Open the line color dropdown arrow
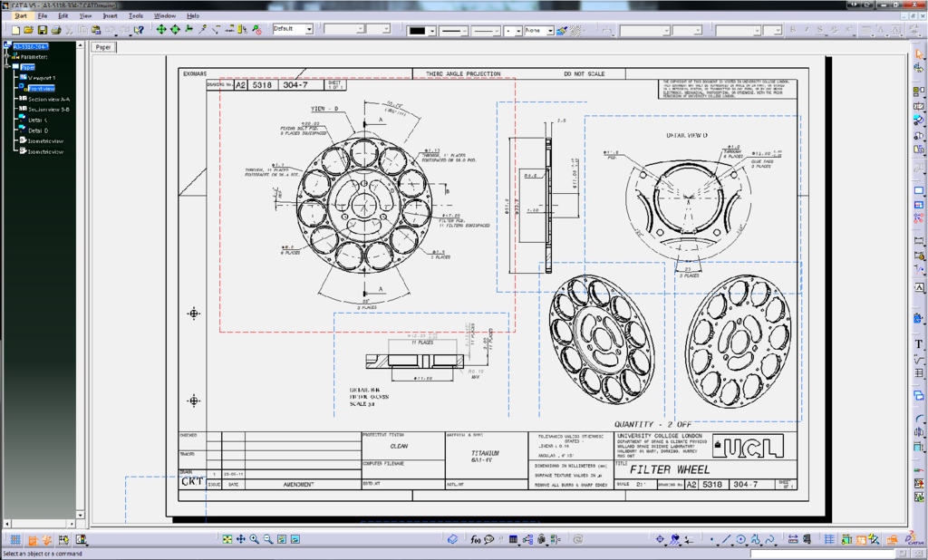Viewport: 928px width, 560px height. [432, 31]
